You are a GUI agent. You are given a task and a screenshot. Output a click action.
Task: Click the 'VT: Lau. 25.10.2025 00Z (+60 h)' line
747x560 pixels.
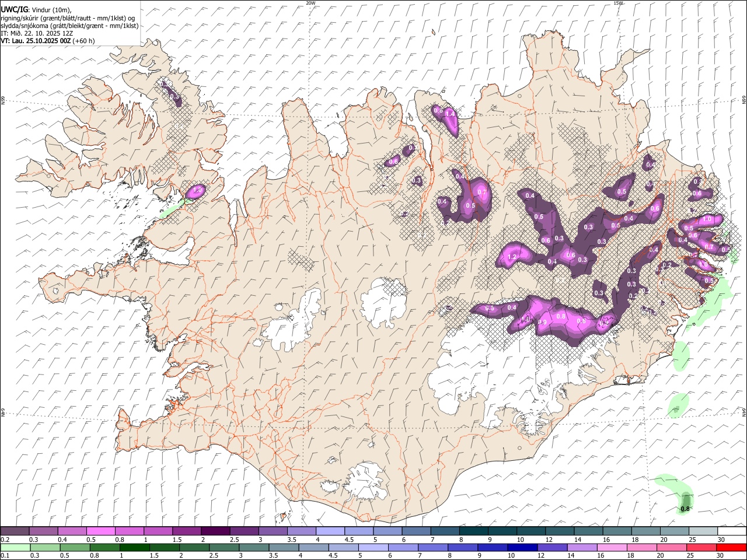coord(48,41)
